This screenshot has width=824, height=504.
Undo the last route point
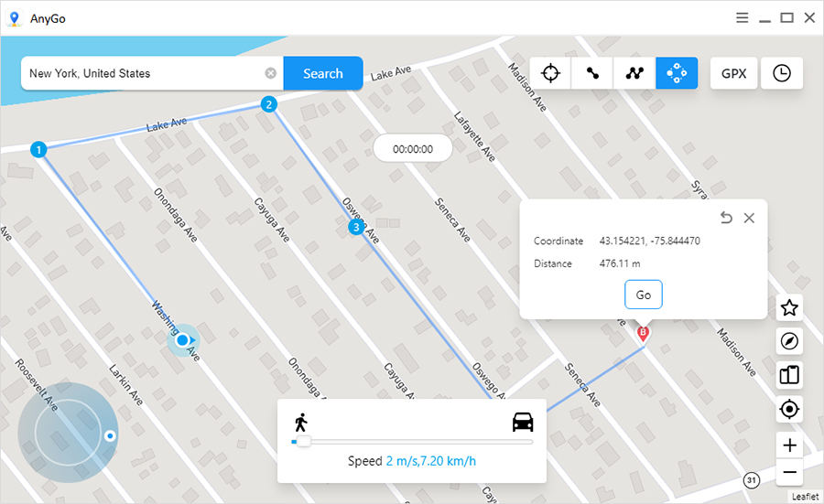click(x=726, y=218)
